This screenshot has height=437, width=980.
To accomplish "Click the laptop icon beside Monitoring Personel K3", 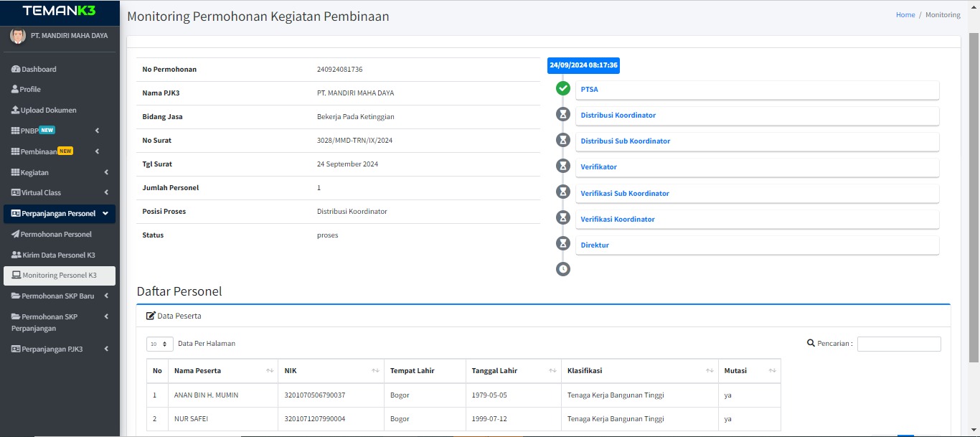I will point(17,276).
